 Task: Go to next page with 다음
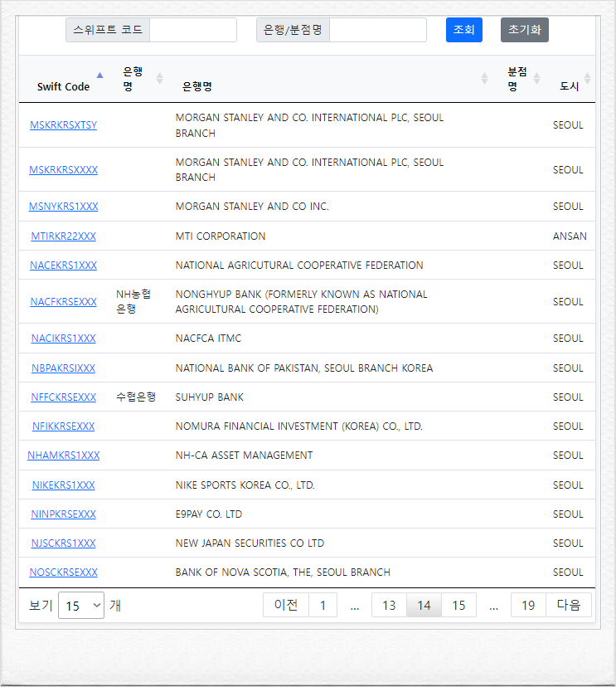point(569,605)
